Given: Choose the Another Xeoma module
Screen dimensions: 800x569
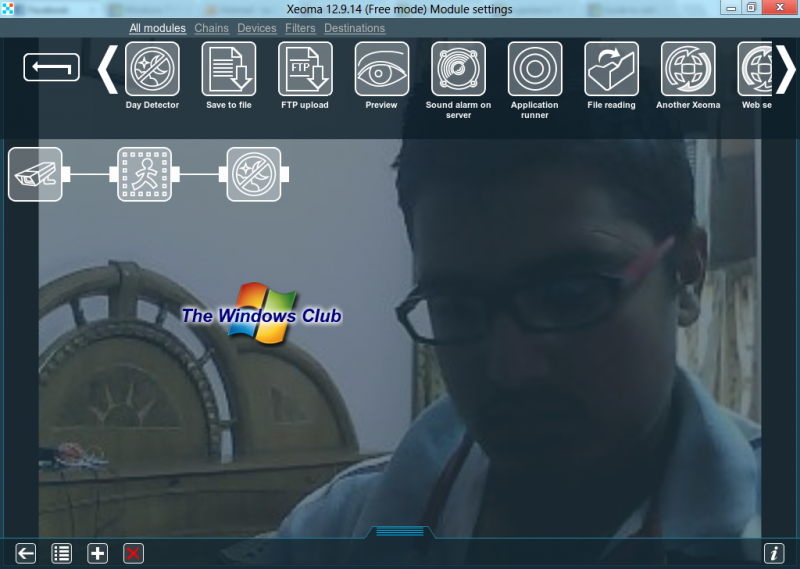Looking at the screenshot, I should click(x=688, y=69).
